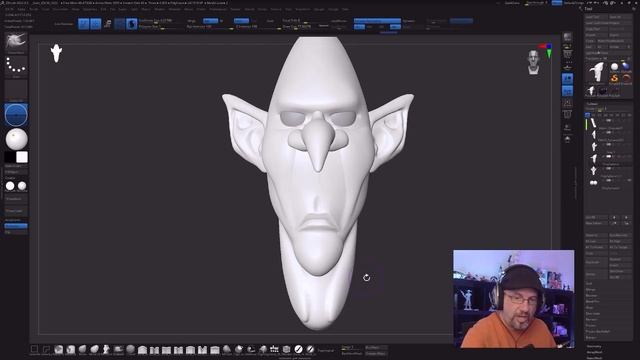Expand the Split section
The image size is (640, 360).
(589, 283)
